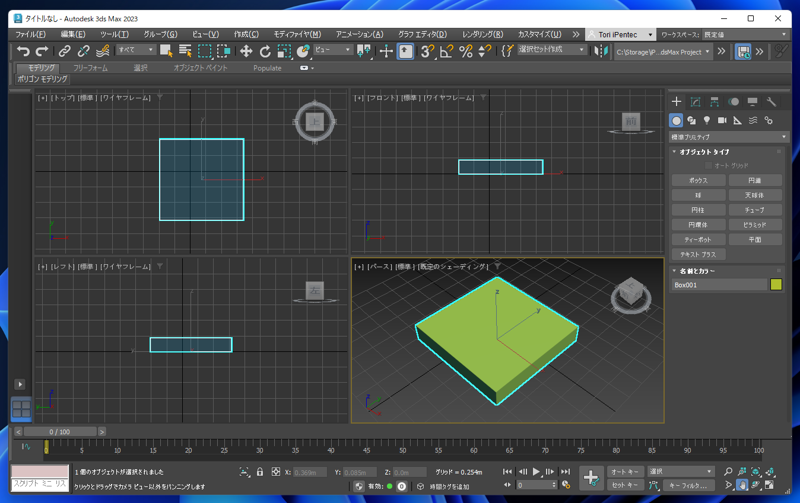Click the 'Box001' object name field
The width and height of the screenshot is (800, 503).
[x=719, y=285]
